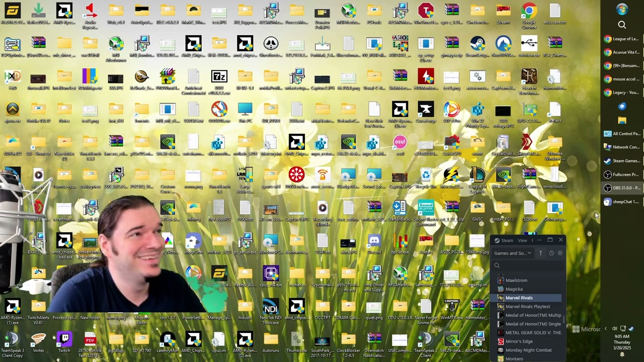Open the GPU-Z desktop icon
Viewport: 644px width, 362px height.
pyautogui.click(x=529, y=113)
